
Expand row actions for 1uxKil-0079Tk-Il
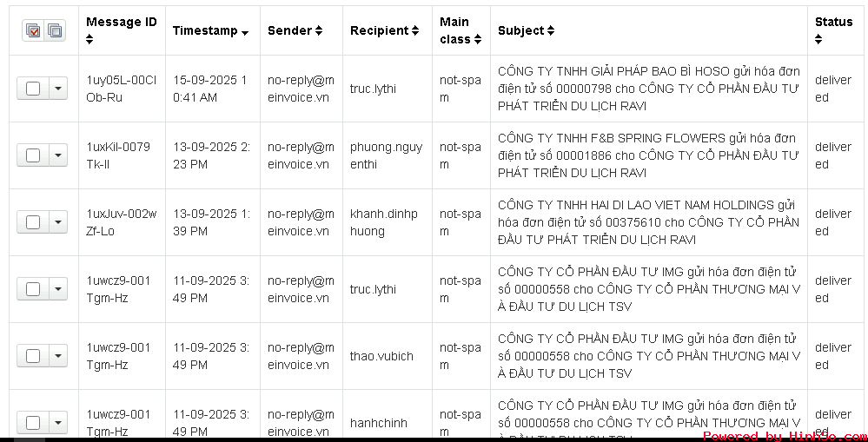point(58,155)
